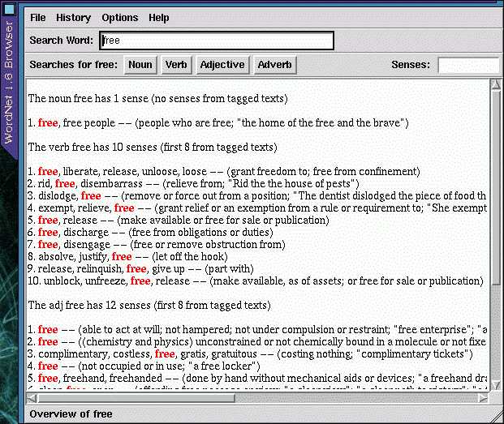Open the Help menu
The height and width of the screenshot is (424, 504).
pyautogui.click(x=159, y=18)
